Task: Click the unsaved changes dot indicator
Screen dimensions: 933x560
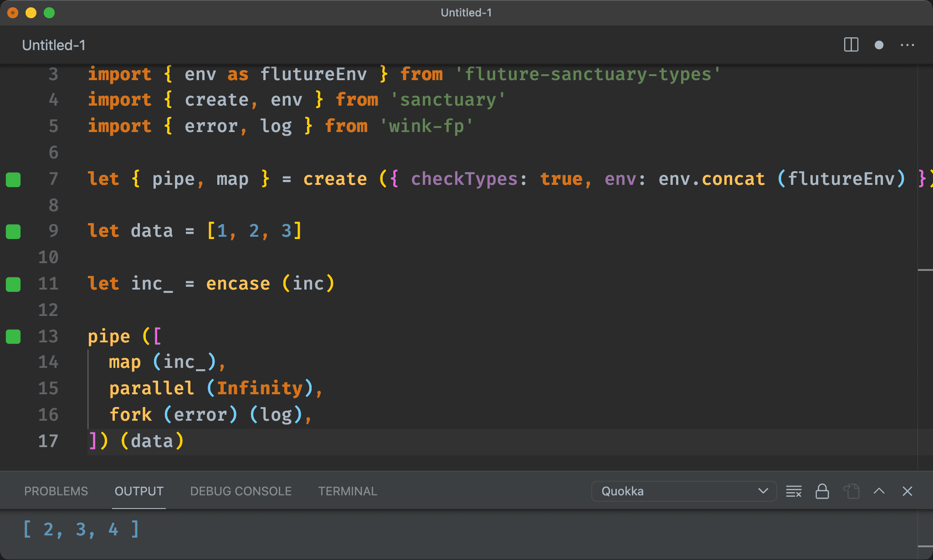Action: (x=879, y=45)
